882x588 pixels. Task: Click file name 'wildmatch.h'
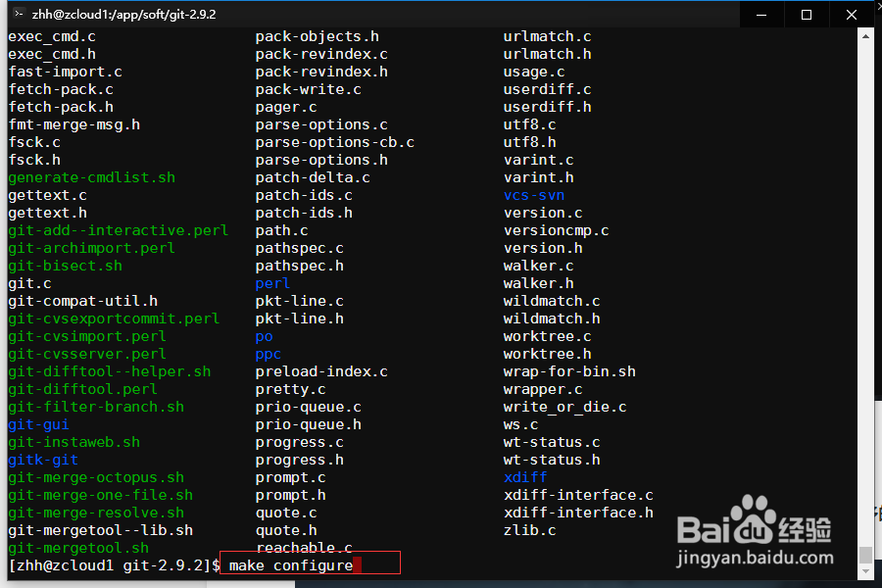click(x=552, y=319)
